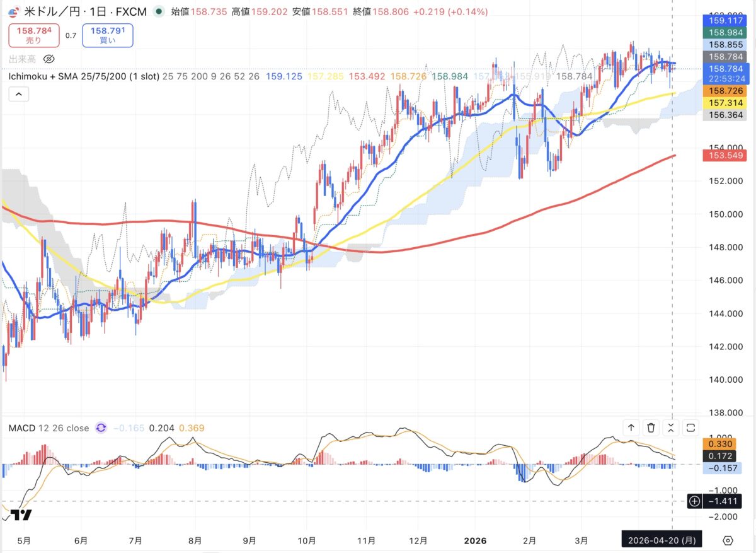Click the plus icon beside -1.411
The image size is (756, 553).
coord(694,501)
